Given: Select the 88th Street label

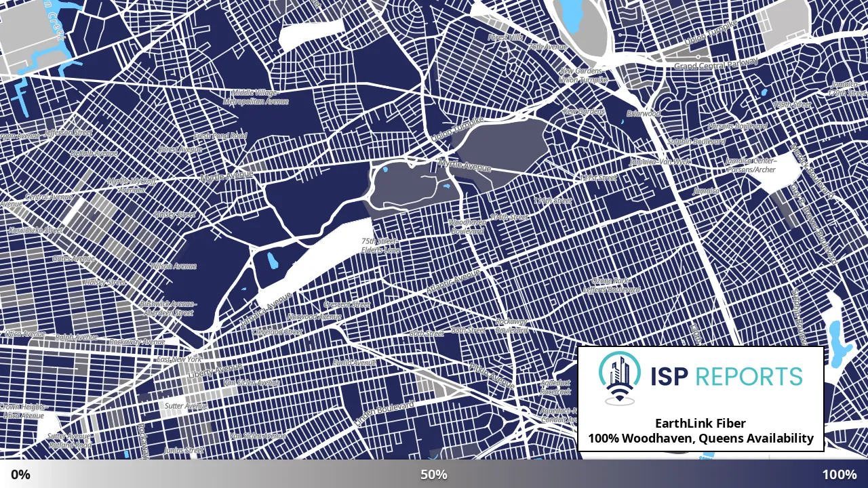Looking at the screenshot, I should point(468,330).
